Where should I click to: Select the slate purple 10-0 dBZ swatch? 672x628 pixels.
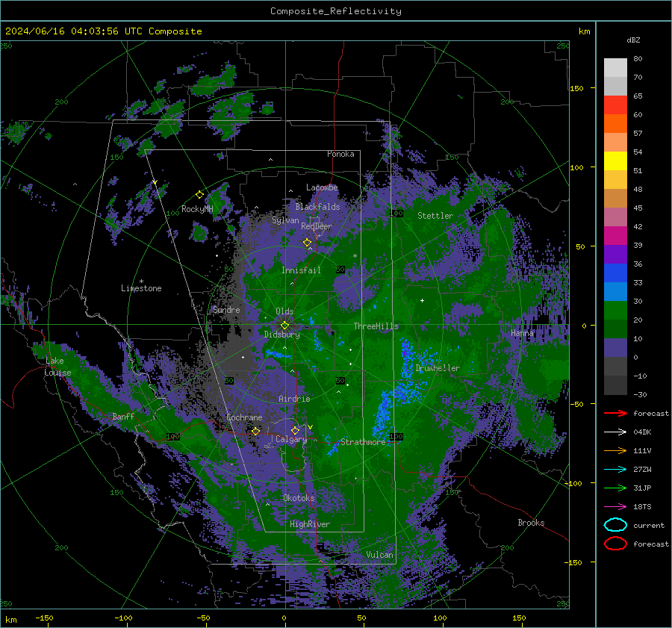(615, 348)
